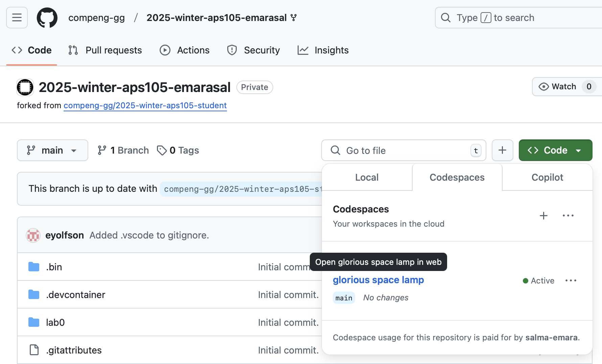Open the Insights tab
Screen dimensions: 602x364
click(x=323, y=50)
